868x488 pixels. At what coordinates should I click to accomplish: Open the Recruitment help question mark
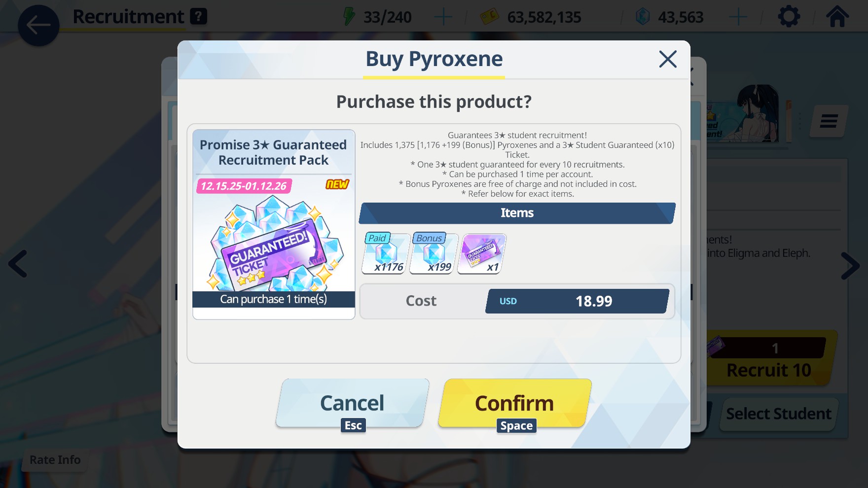coord(198,16)
